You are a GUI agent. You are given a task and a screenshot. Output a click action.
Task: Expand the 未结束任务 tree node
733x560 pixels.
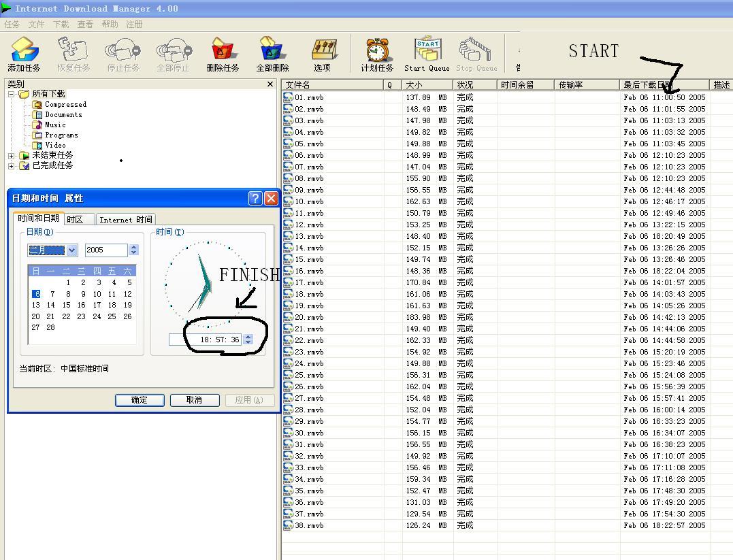11,156
